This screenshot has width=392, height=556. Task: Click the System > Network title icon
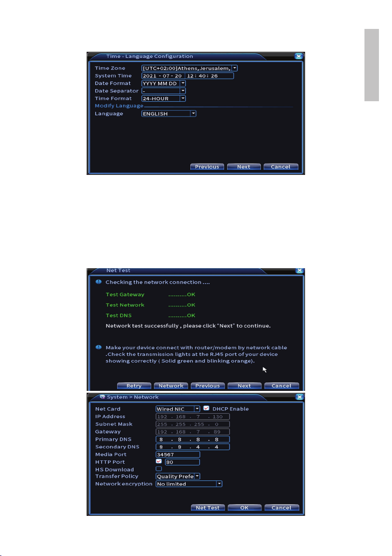[103, 397]
